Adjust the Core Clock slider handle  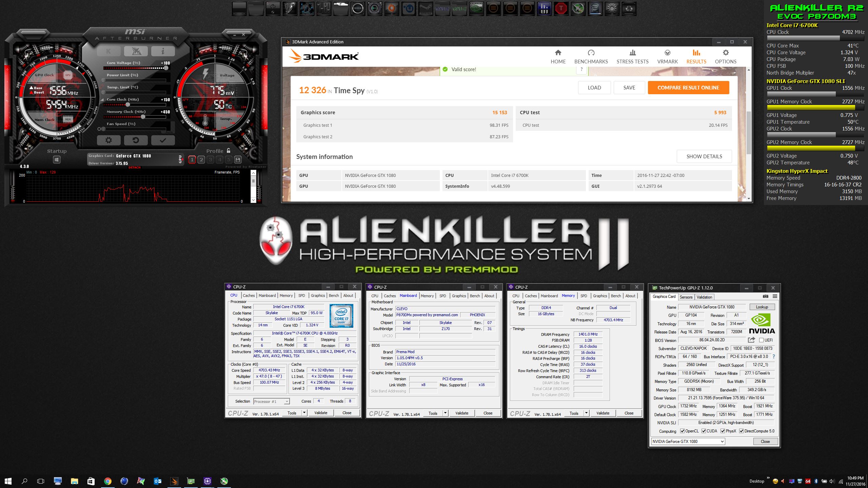pos(128,105)
